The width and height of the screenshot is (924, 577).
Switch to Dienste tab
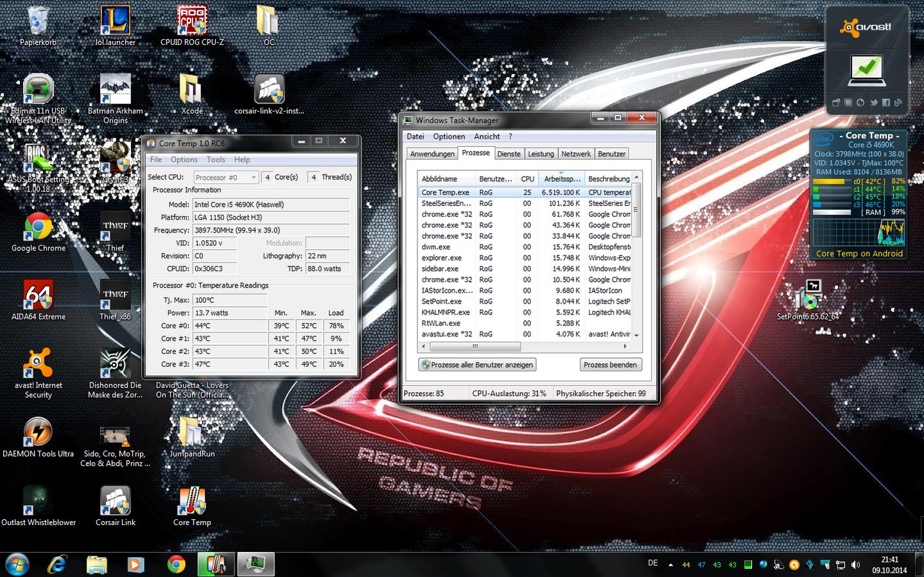click(509, 154)
